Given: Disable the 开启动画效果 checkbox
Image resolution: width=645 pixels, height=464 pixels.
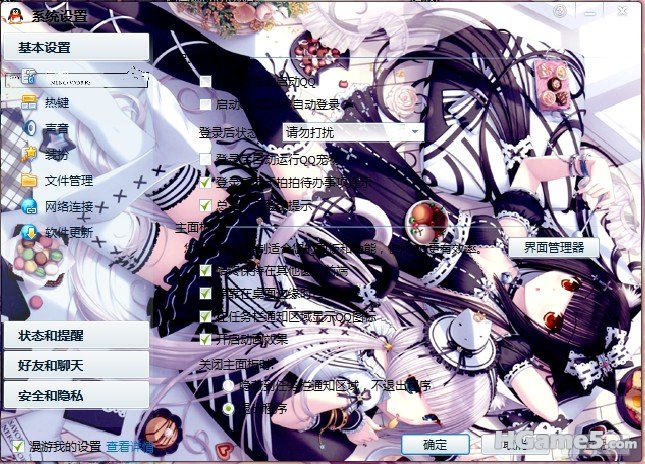Looking at the screenshot, I should pos(205,339).
